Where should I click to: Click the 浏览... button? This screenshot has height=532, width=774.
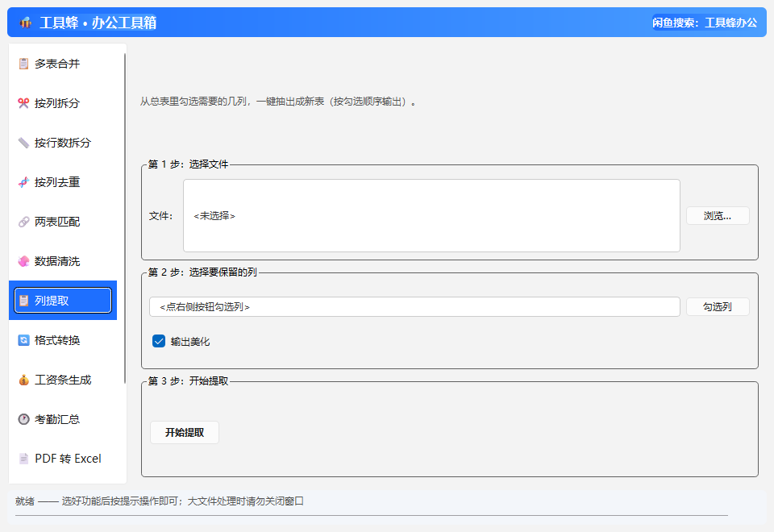coord(718,216)
